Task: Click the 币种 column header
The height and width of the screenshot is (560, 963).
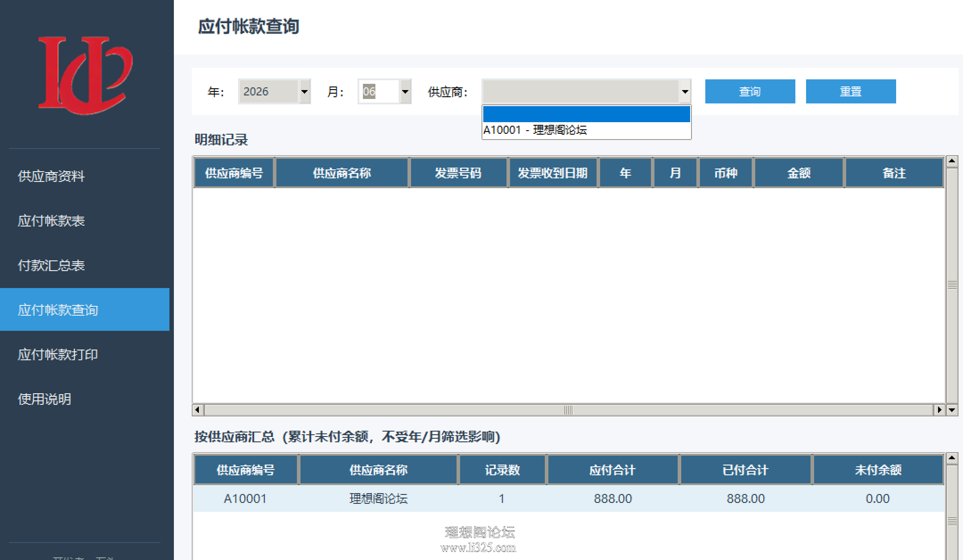Action: tap(726, 173)
